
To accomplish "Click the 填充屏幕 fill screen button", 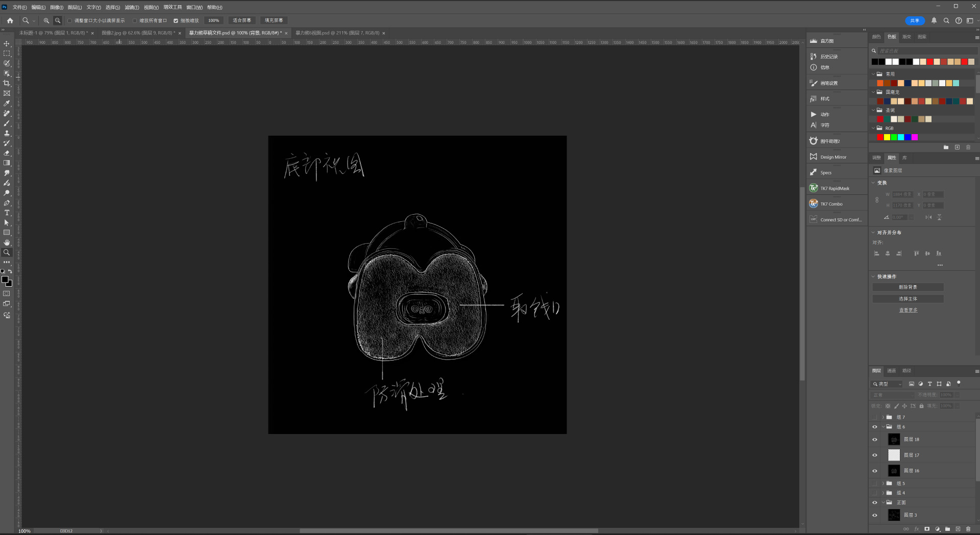I will pos(274,20).
